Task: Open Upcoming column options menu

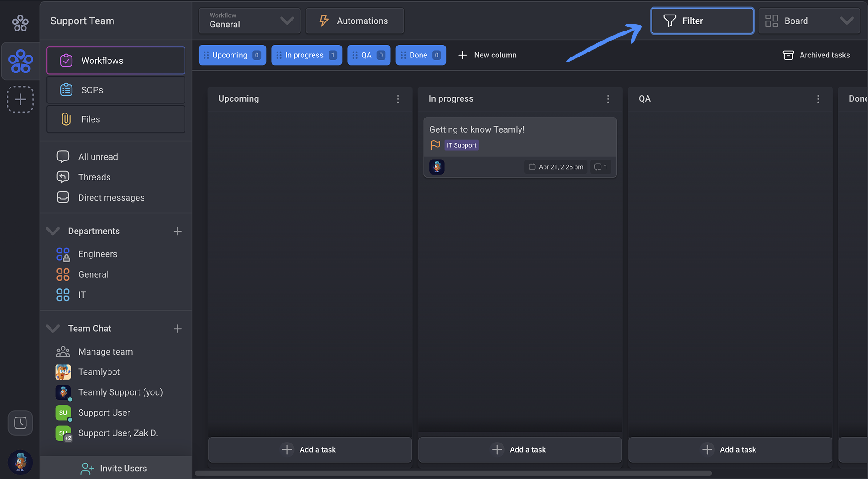Action: (x=398, y=99)
